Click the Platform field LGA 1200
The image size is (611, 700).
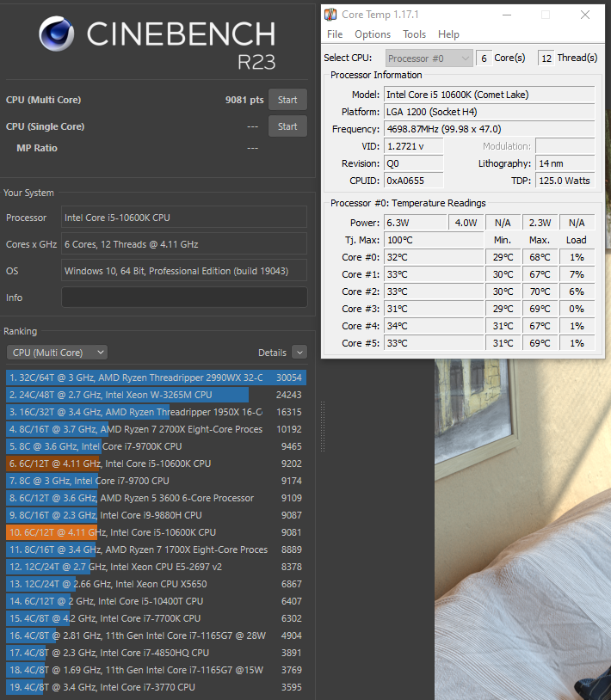click(490, 112)
